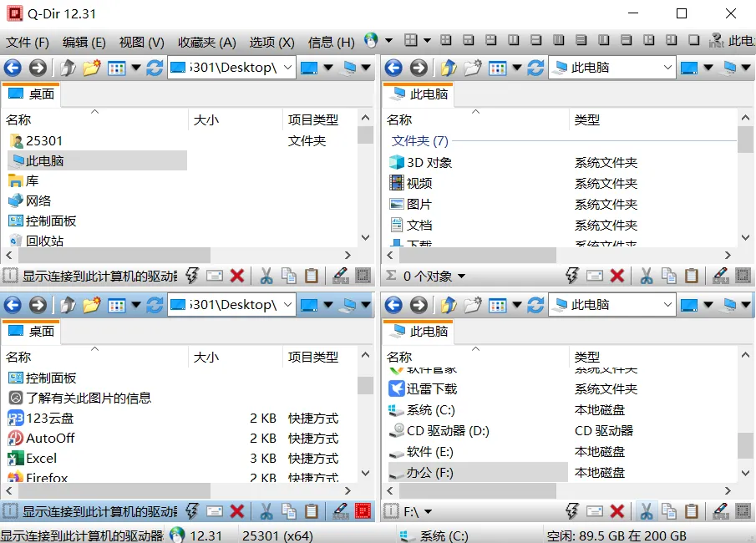Select the 图片 folder
Viewport: 756px width, 543px height.
[410, 204]
